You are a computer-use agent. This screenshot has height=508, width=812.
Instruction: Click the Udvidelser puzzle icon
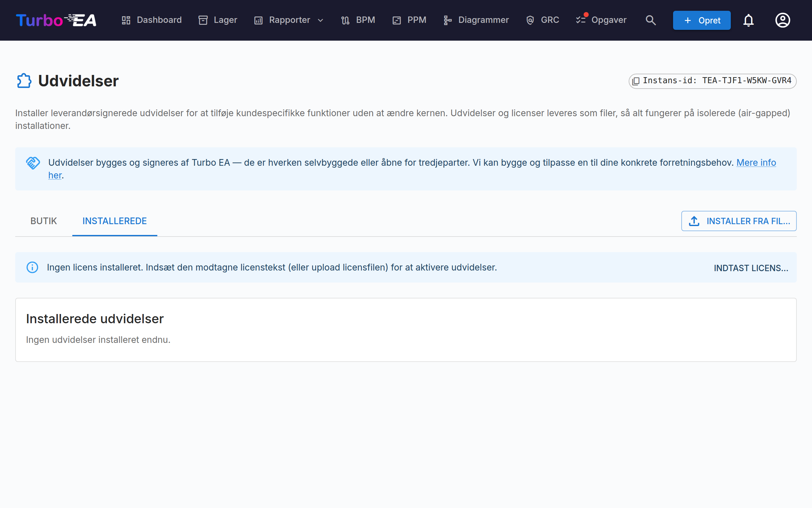click(x=24, y=81)
